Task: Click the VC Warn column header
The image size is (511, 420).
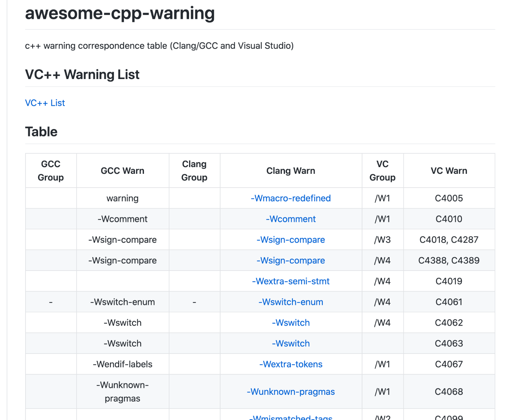Action: coord(449,171)
